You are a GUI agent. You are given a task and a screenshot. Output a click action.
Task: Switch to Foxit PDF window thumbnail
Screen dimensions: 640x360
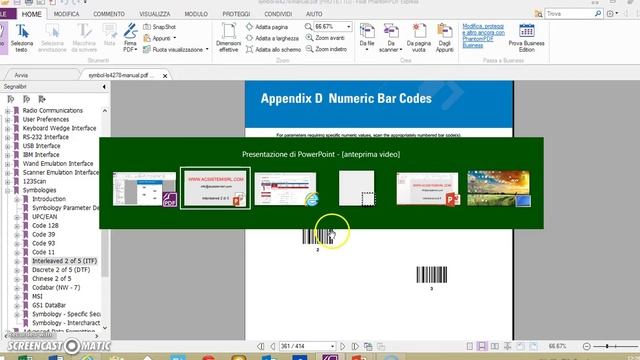coord(144,189)
